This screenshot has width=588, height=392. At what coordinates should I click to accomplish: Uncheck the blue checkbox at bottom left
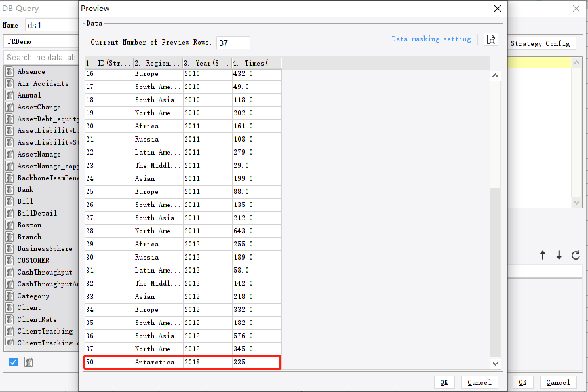[13, 361]
